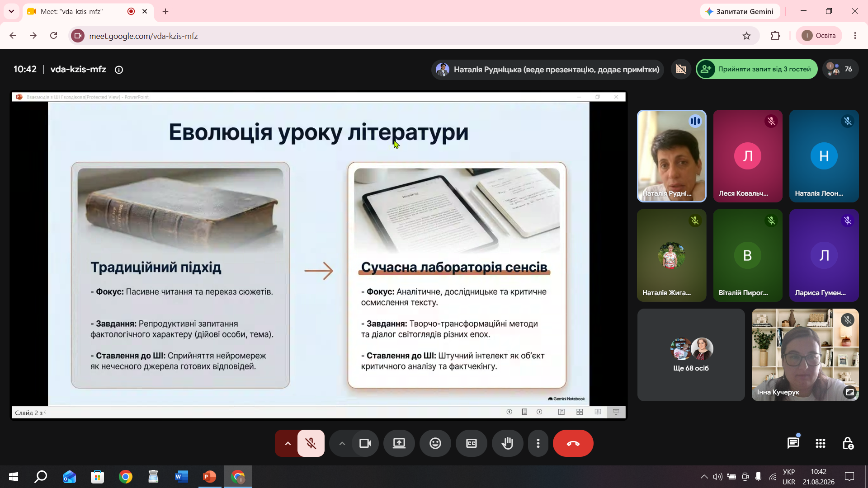
Task: Open taskbar clock showing 10:42
Action: coord(819,477)
